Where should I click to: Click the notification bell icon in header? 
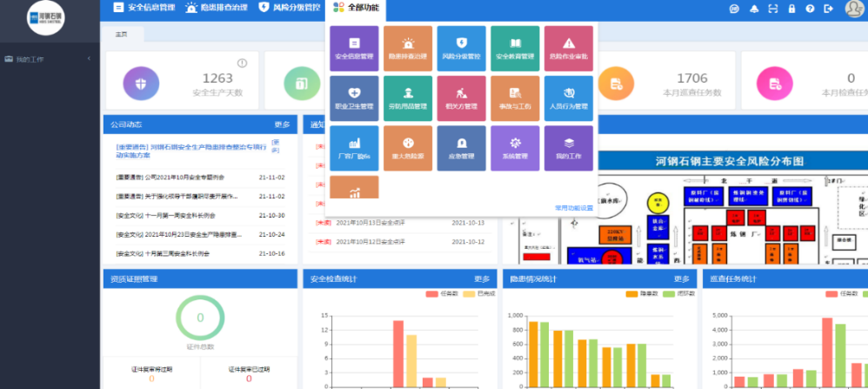point(752,9)
